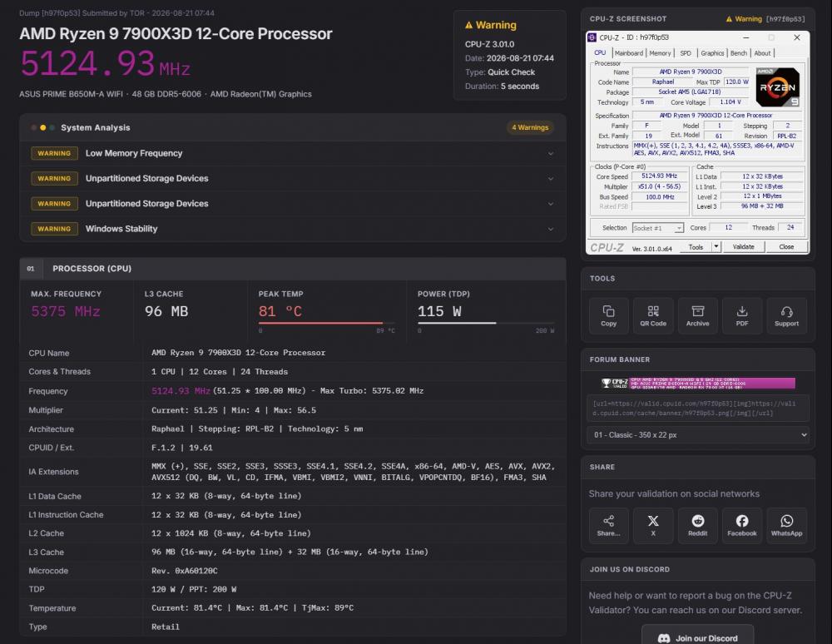Viewport: 832px width, 644px height.
Task: Click the TDP 120 W / PPT value
Action: (194, 589)
